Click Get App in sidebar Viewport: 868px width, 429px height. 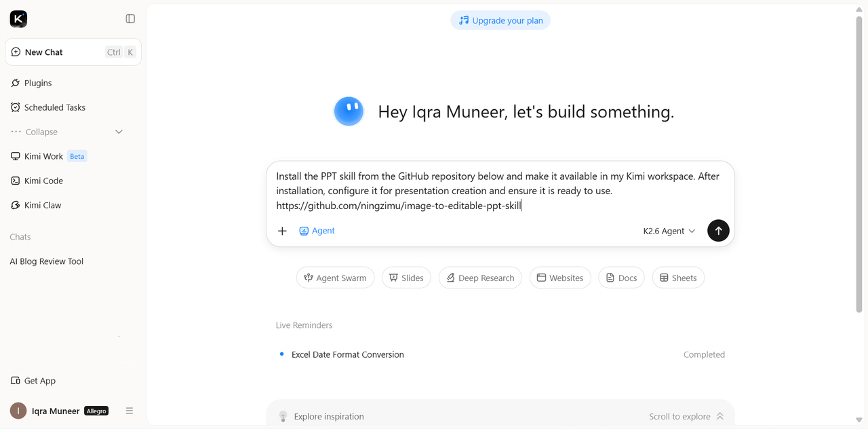[33, 381]
